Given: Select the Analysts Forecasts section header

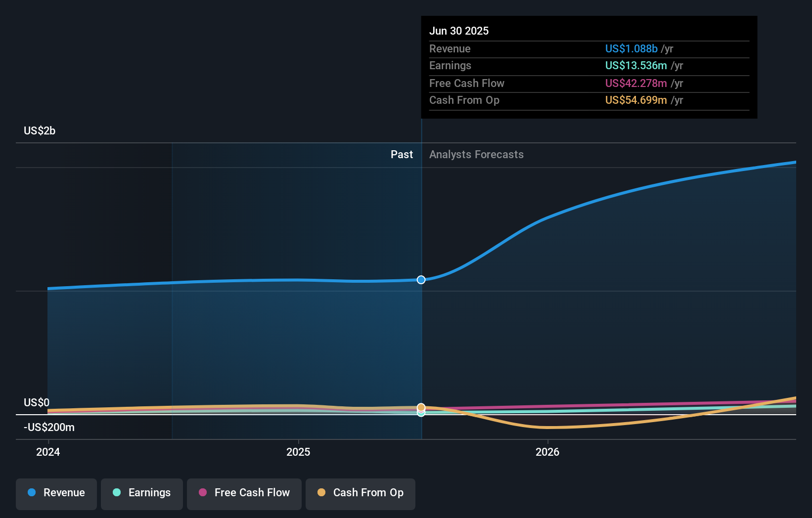Looking at the screenshot, I should click(x=476, y=154).
